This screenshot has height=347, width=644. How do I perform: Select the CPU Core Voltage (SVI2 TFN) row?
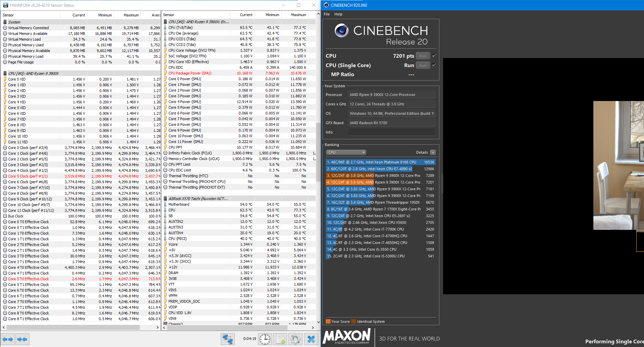(x=239, y=50)
